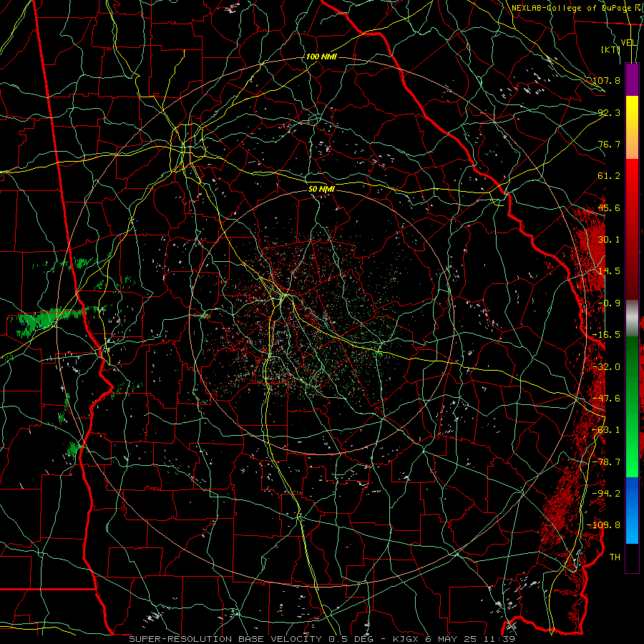Select the 61.2 velocity scale value
Viewport: 644px width, 644px height.
coord(610,176)
